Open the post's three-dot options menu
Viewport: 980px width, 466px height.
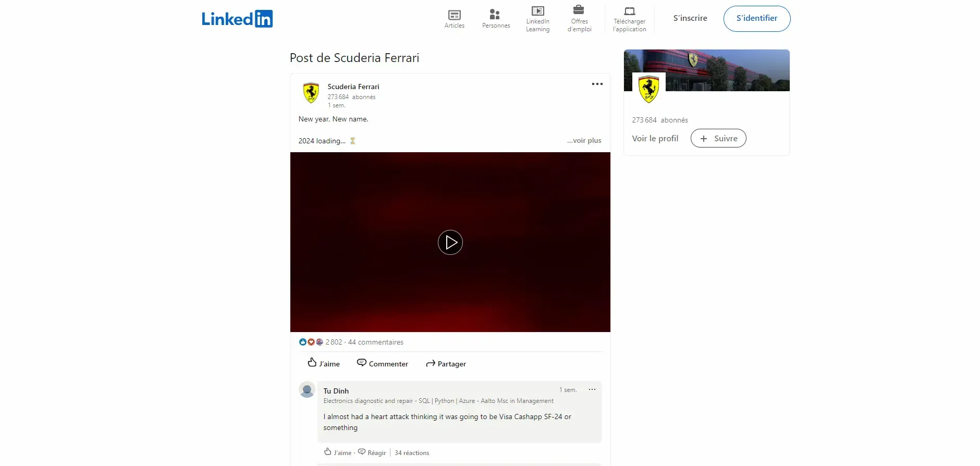tap(597, 84)
